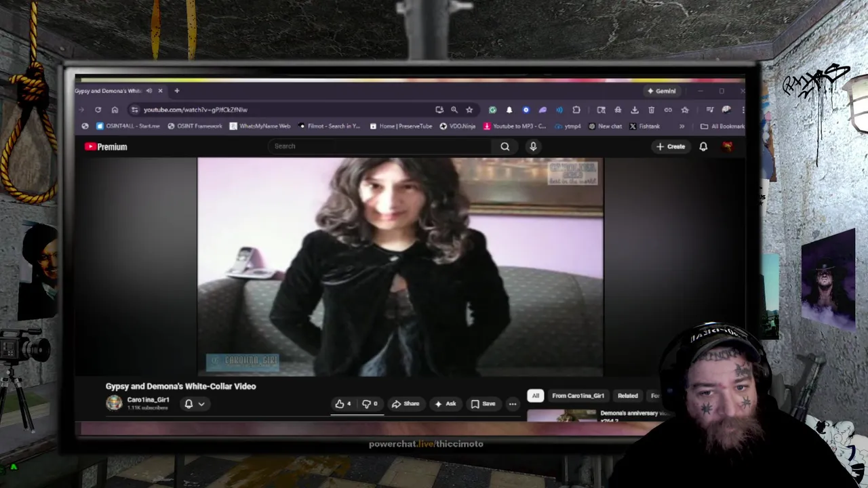Open the Gemini button in title bar

(x=662, y=91)
